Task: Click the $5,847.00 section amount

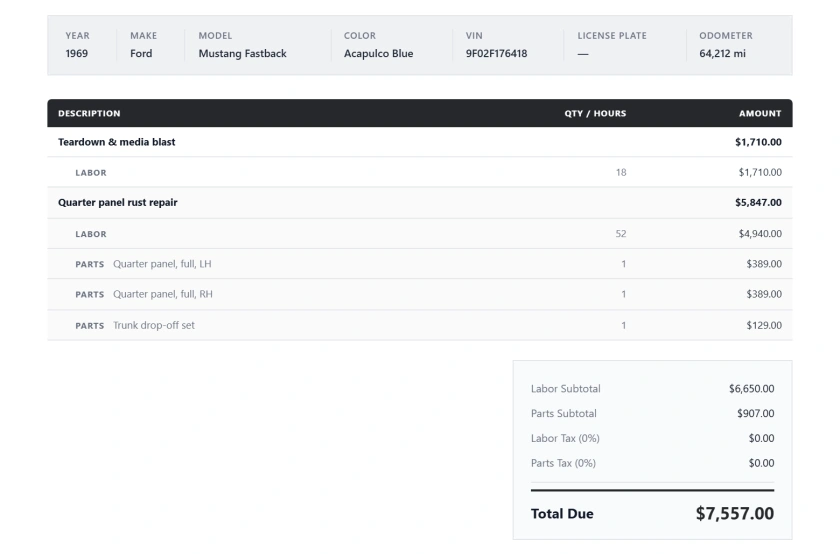Action: (x=758, y=203)
